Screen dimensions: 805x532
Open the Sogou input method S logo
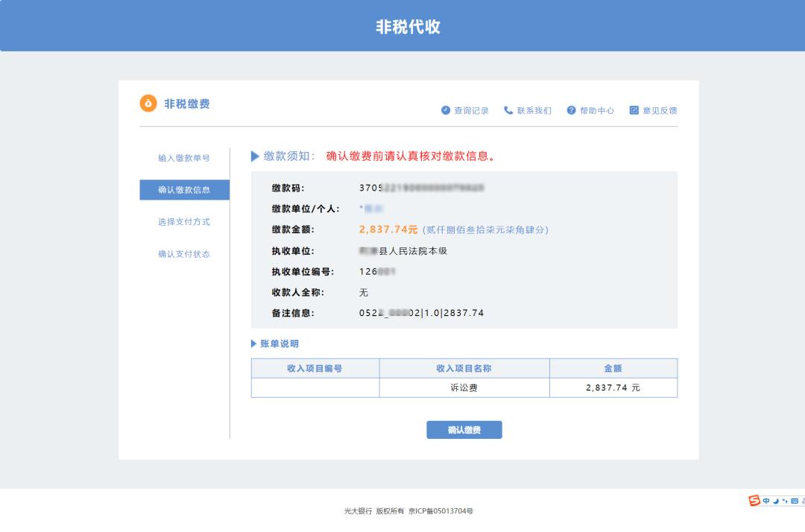point(755,501)
